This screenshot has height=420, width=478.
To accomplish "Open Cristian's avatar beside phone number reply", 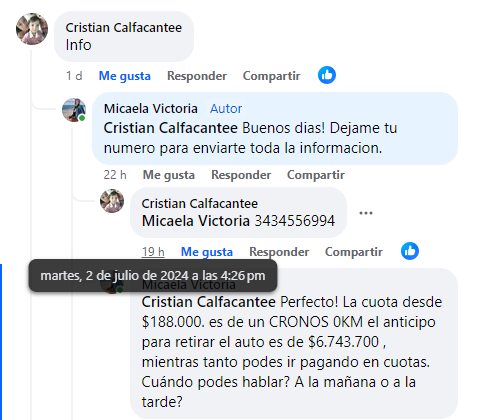I will click(x=112, y=201).
